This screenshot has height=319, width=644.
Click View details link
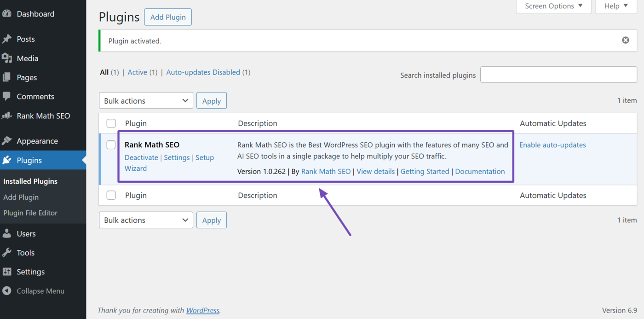click(x=375, y=171)
